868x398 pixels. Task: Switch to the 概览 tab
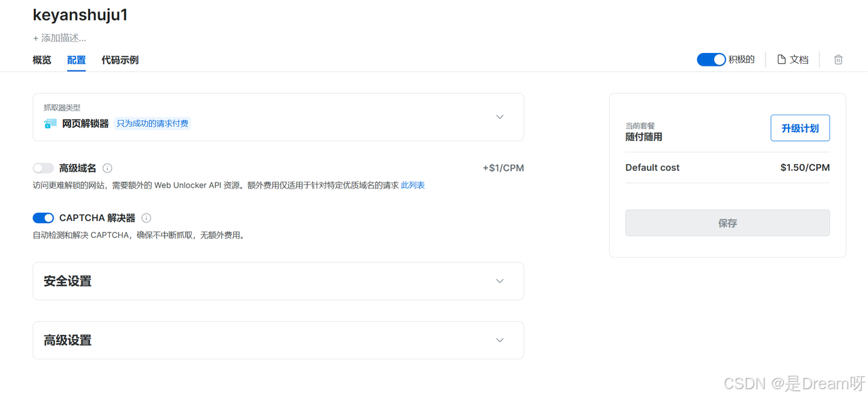pos(42,60)
